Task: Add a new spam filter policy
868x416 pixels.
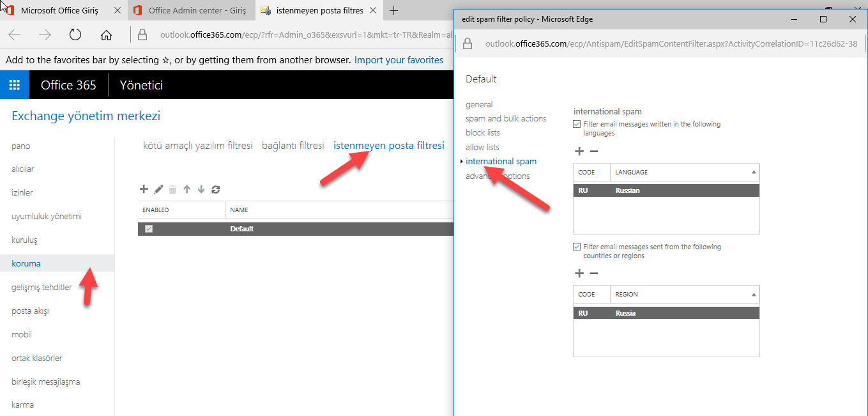Action: point(144,189)
